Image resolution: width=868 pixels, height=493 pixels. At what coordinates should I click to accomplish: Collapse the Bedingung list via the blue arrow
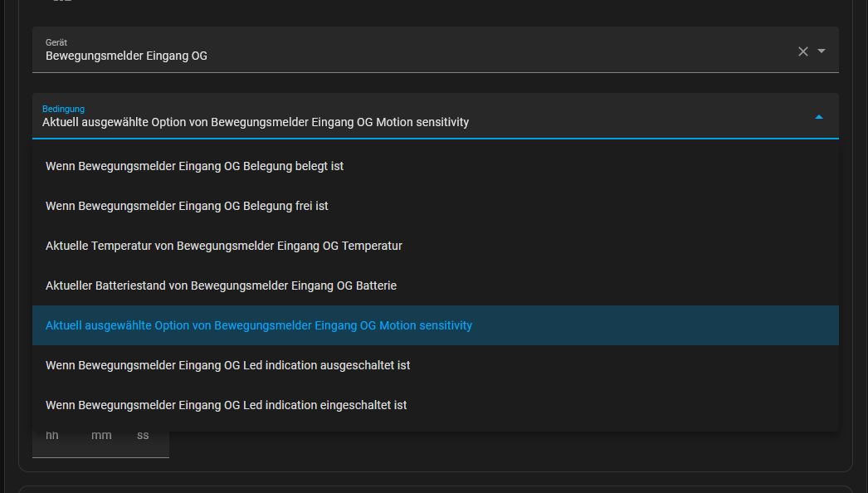point(819,117)
